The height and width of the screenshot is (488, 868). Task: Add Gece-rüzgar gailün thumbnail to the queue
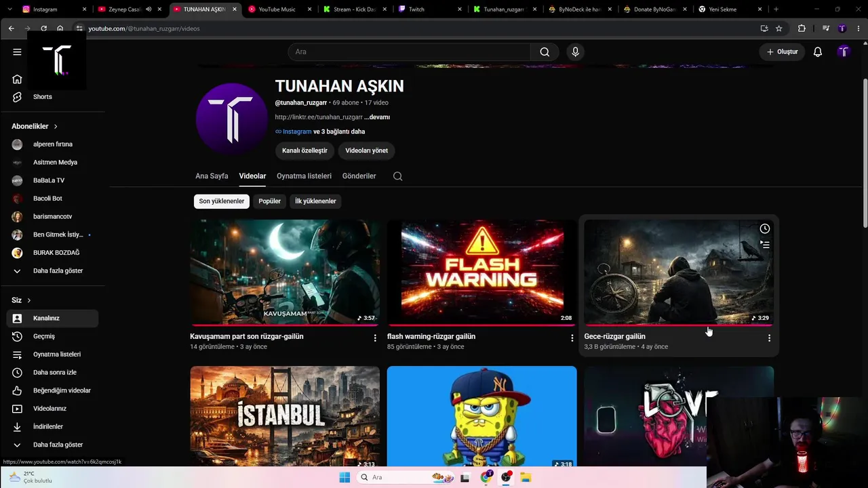[765, 245]
